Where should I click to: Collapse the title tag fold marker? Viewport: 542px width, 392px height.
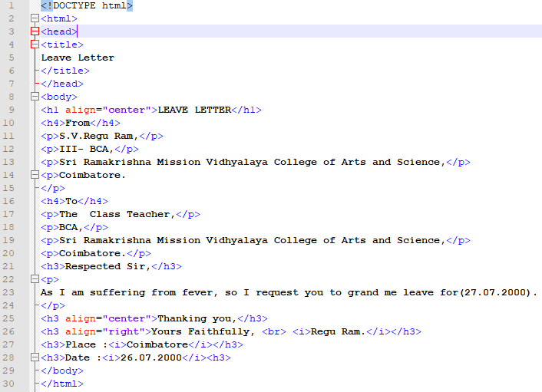point(35,44)
